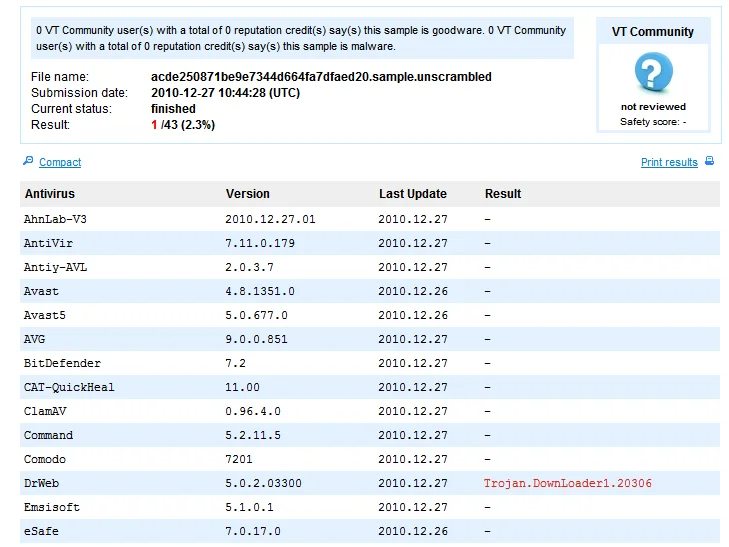Select the file name acde250871be9e7344d664fa7dfaed20.sample.unscrambled
Screen dimensions: 729x547
[x=321, y=77]
